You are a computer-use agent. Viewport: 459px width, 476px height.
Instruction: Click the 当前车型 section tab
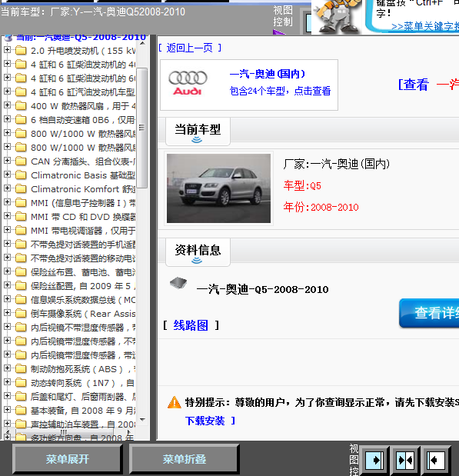(x=198, y=131)
